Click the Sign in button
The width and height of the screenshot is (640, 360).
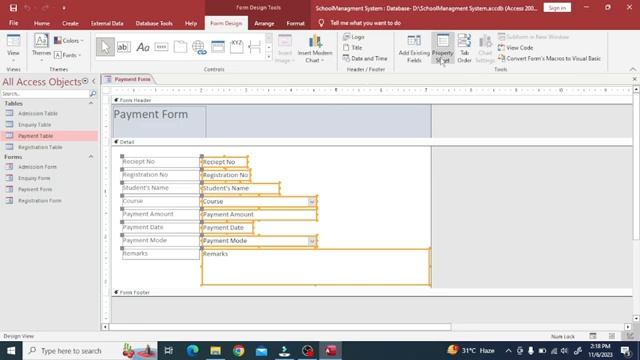(x=557, y=8)
